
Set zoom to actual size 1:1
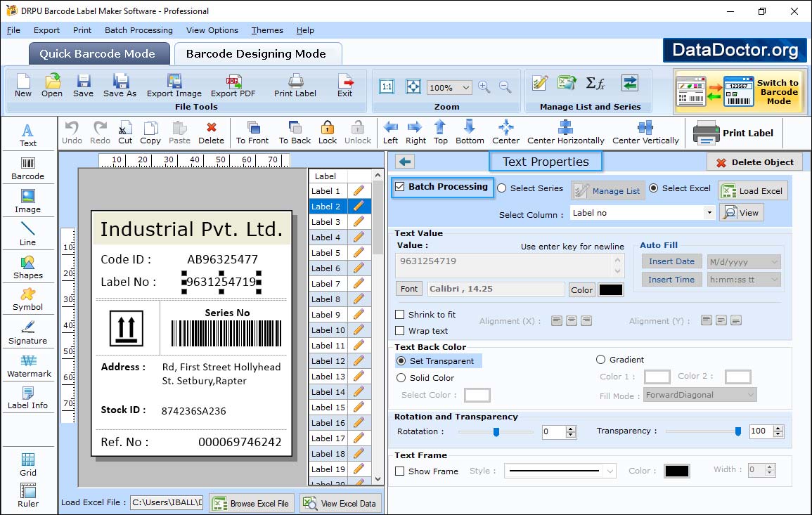coord(387,86)
